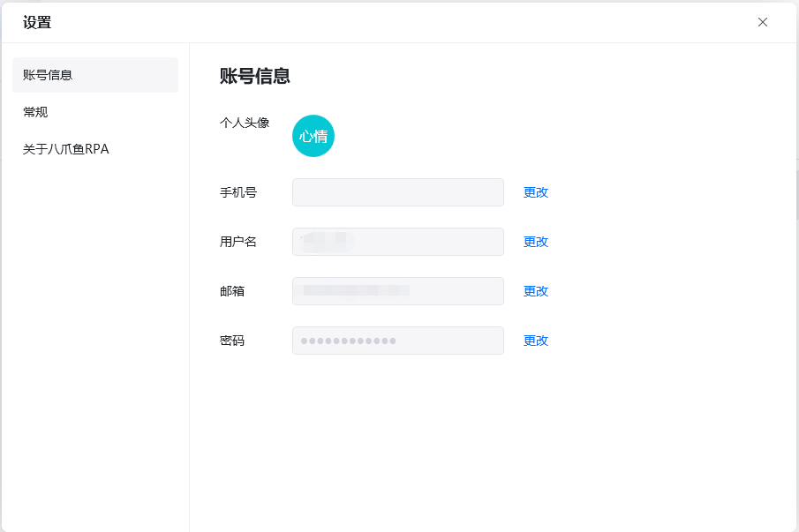Switch to the 常规 settings section
The height and width of the screenshot is (532, 799).
pos(35,112)
